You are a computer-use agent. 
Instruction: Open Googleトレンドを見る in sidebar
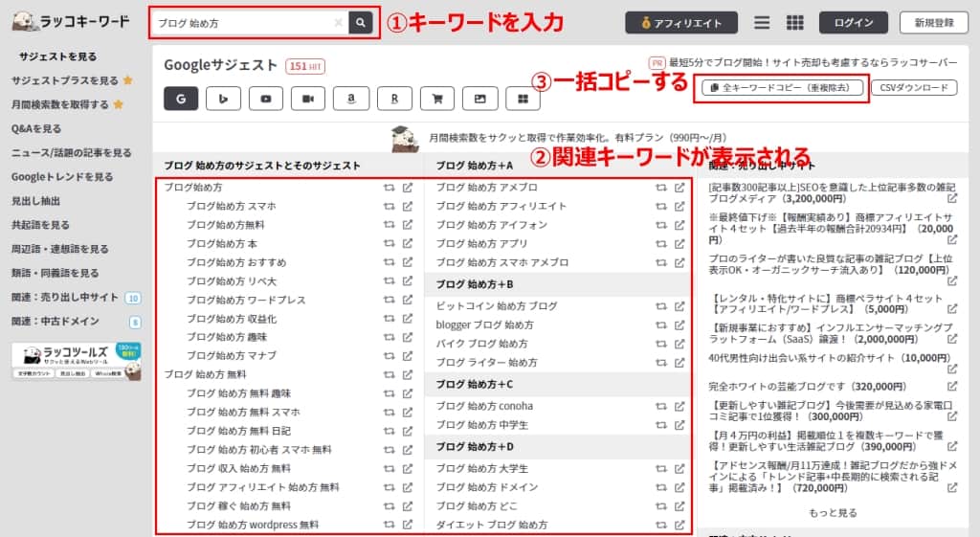(62, 177)
